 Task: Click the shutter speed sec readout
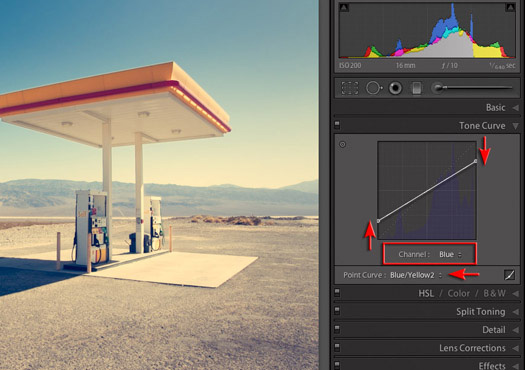pyautogui.click(x=502, y=66)
